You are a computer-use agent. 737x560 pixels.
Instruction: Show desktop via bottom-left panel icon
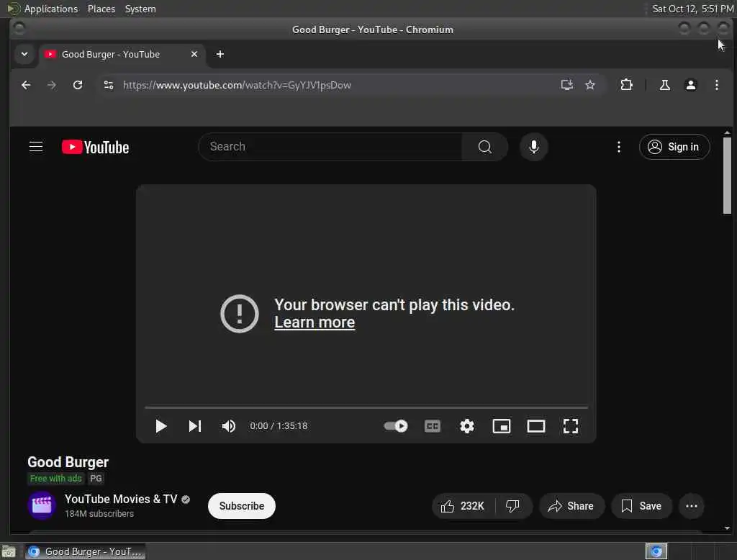[x=9, y=551]
